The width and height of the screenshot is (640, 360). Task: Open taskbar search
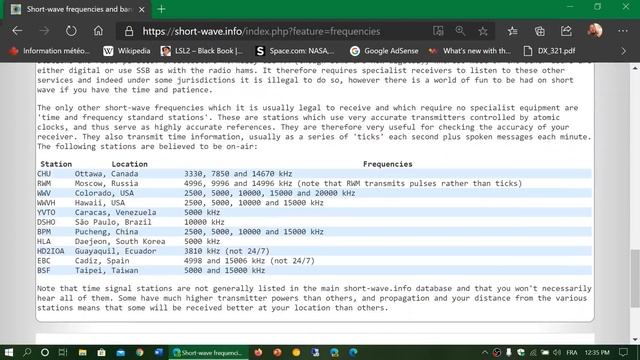coord(27,352)
